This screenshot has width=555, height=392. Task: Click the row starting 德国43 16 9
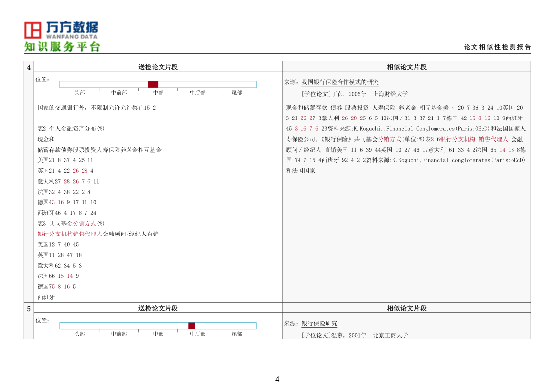tap(67, 202)
